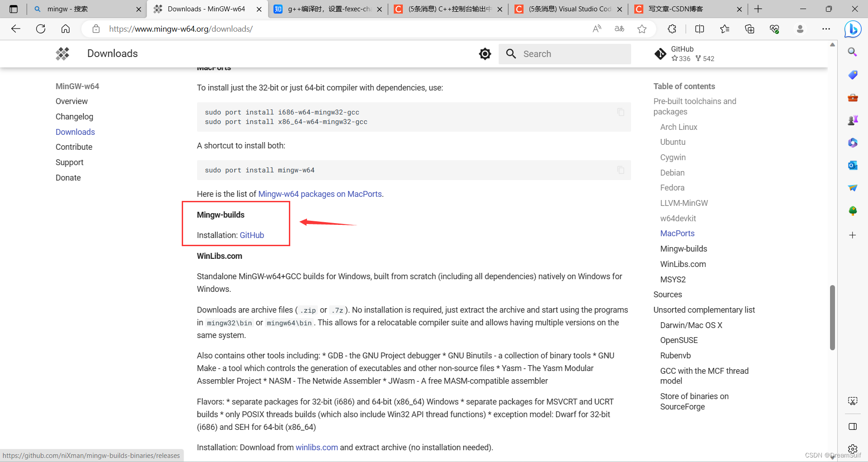Open Mingw-builds GitHub installation link

(252, 235)
